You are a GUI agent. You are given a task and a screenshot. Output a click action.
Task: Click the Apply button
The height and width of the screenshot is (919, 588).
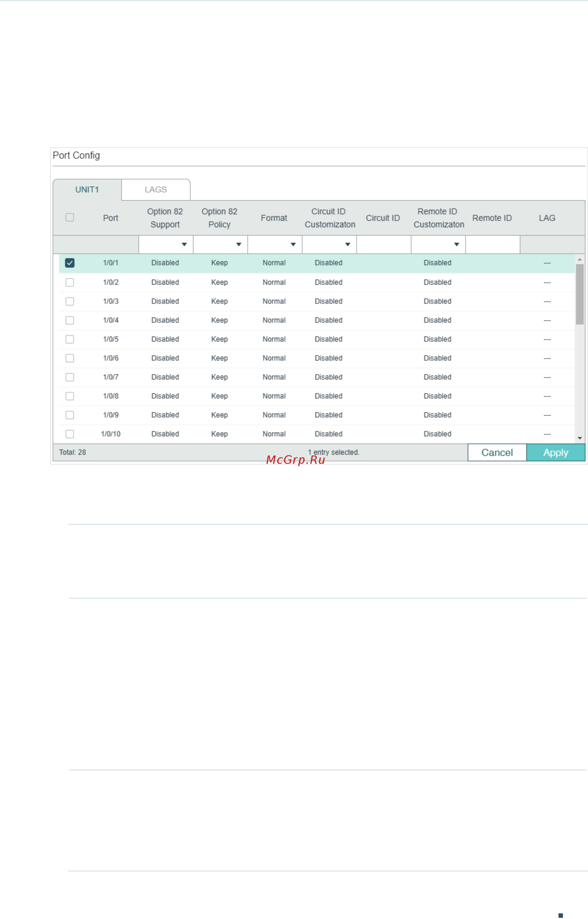[x=556, y=452]
